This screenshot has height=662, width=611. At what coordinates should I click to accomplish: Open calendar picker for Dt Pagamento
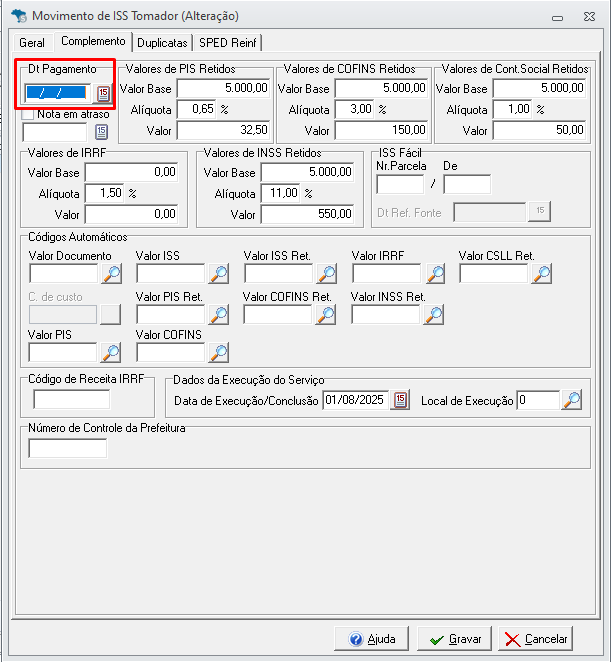tap(103, 93)
